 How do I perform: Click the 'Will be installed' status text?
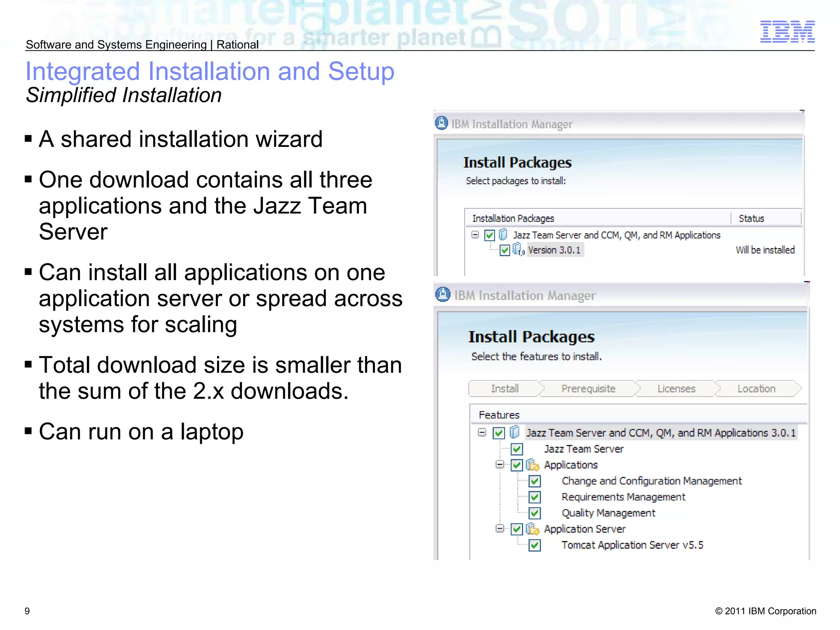(765, 250)
